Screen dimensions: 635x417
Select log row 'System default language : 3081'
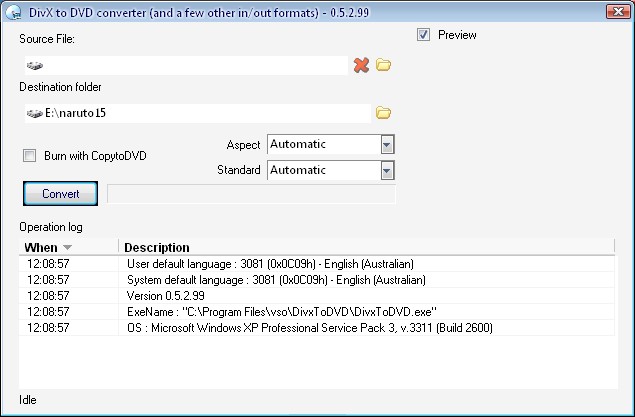(317, 280)
